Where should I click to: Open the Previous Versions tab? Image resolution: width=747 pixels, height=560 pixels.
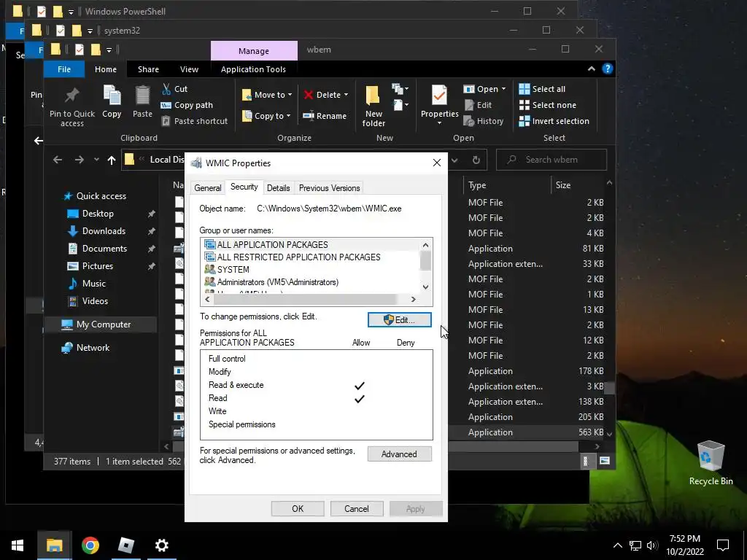click(x=329, y=188)
